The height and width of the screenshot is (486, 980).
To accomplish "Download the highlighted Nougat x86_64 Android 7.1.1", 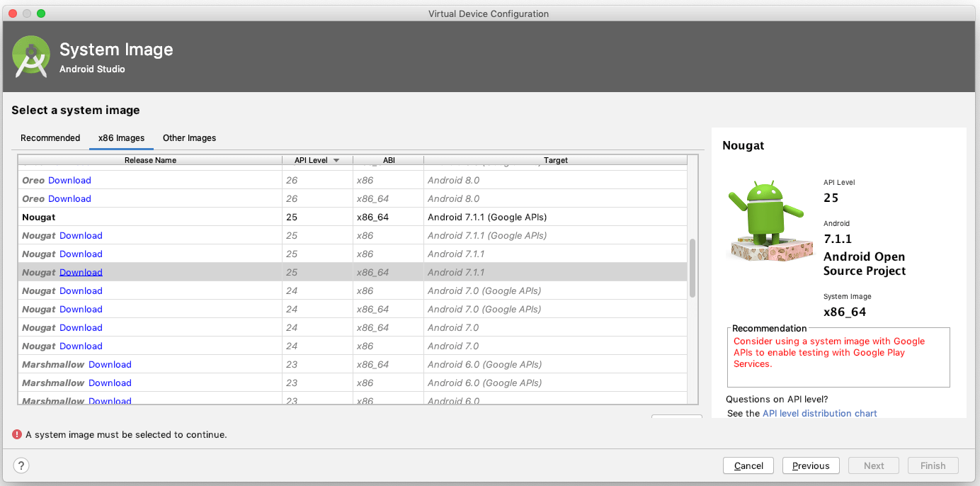I will click(x=81, y=273).
